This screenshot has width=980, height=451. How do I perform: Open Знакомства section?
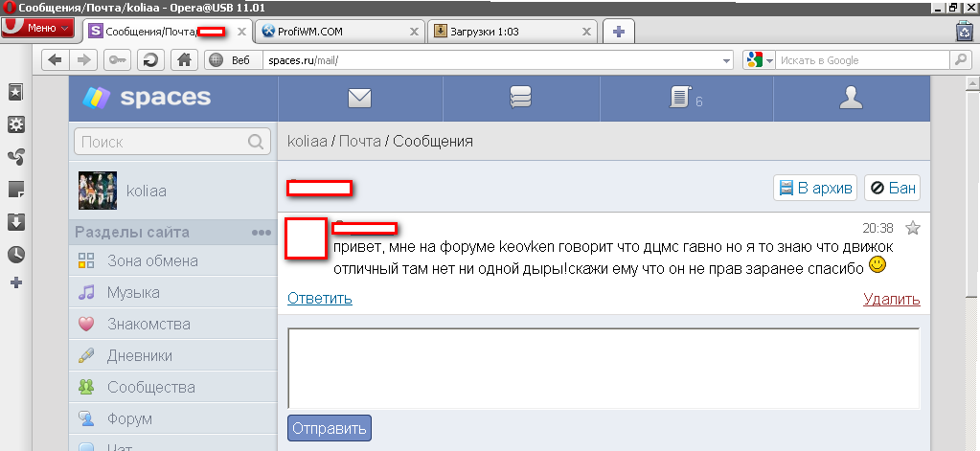coord(173,325)
